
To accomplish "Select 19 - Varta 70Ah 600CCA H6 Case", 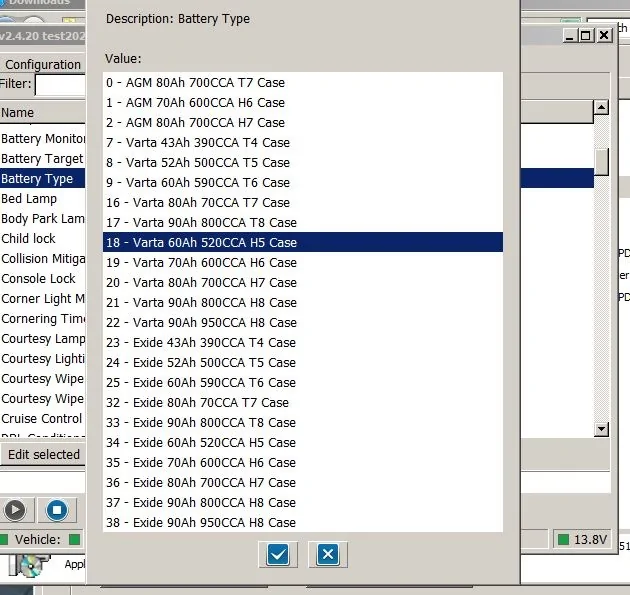I will (x=303, y=262).
